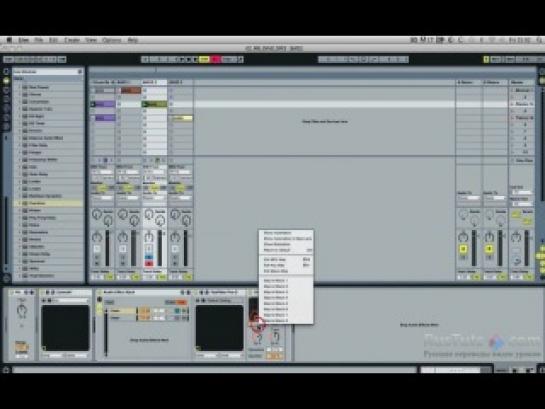Click the volume fader on the armed track
The width and height of the screenshot is (545, 409).
[x=160, y=248]
